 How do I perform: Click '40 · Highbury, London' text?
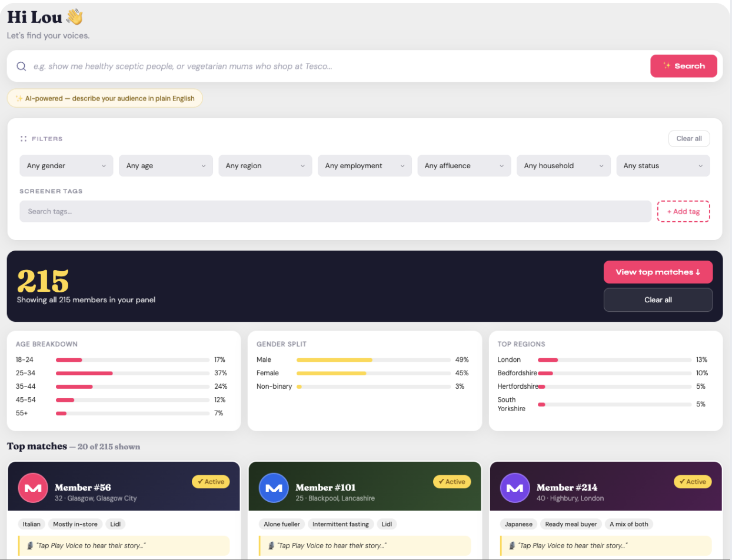[570, 498]
